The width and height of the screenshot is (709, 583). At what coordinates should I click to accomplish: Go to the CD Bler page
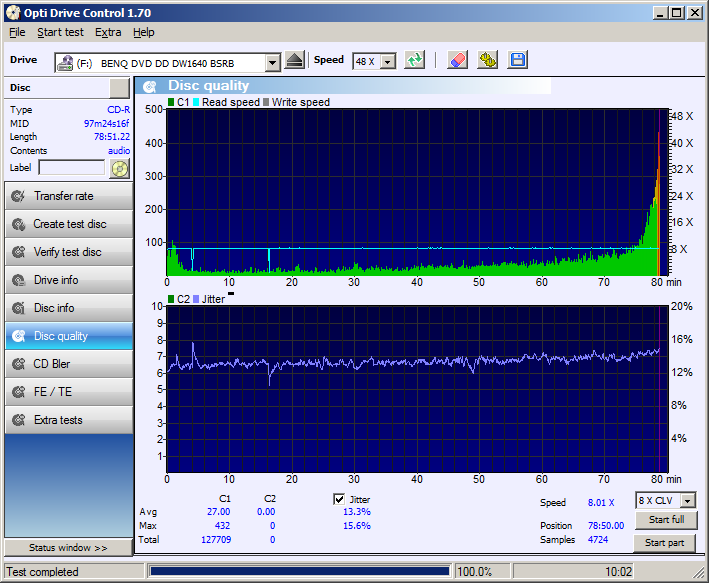pos(69,364)
